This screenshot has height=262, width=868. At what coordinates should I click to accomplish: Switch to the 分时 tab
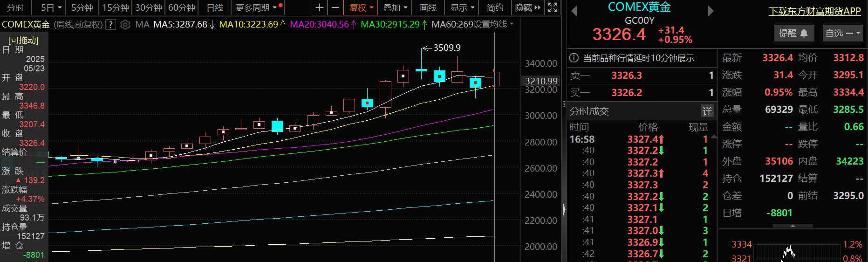coord(15,7)
